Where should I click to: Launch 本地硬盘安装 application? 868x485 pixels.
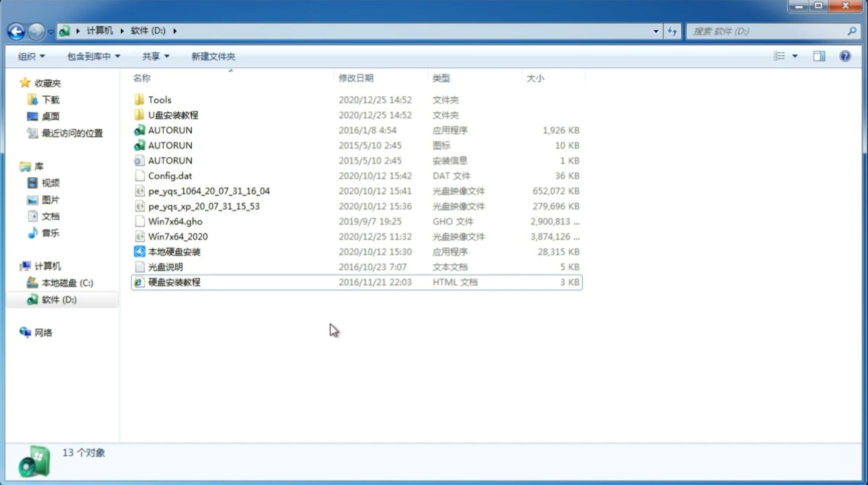click(x=173, y=251)
